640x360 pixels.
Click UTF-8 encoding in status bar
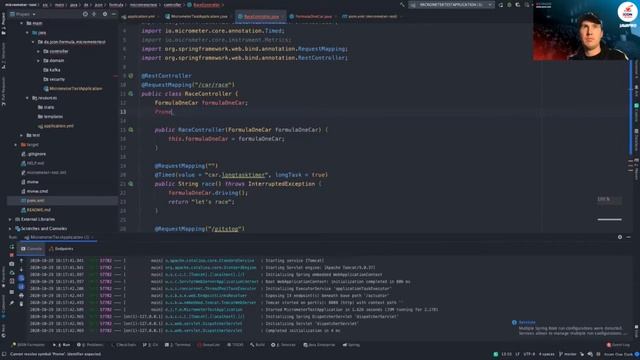tap(529, 354)
